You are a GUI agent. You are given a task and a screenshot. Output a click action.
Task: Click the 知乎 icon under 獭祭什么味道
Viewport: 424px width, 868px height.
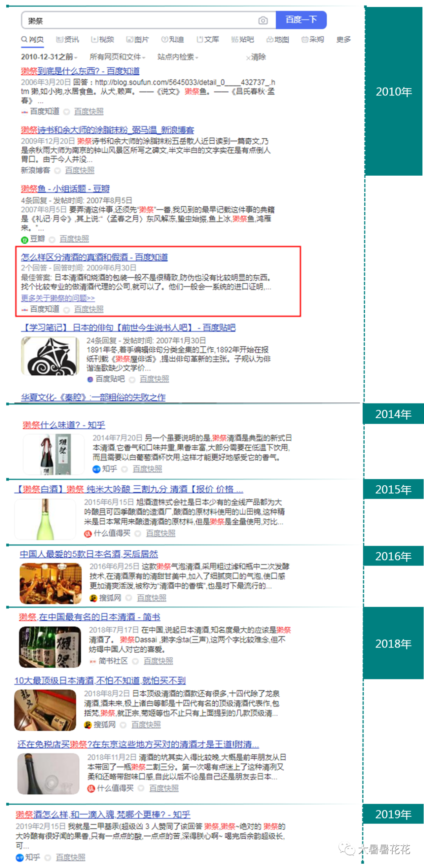(x=96, y=469)
